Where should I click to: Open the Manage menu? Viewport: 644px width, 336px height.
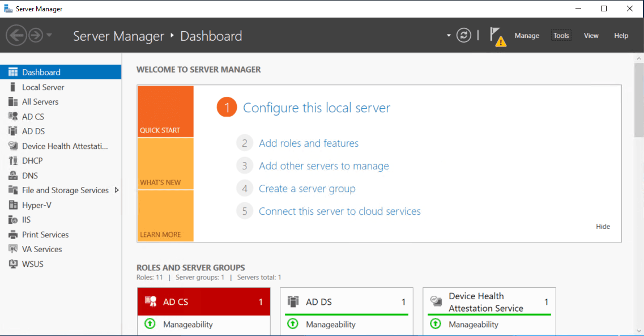[x=527, y=36]
